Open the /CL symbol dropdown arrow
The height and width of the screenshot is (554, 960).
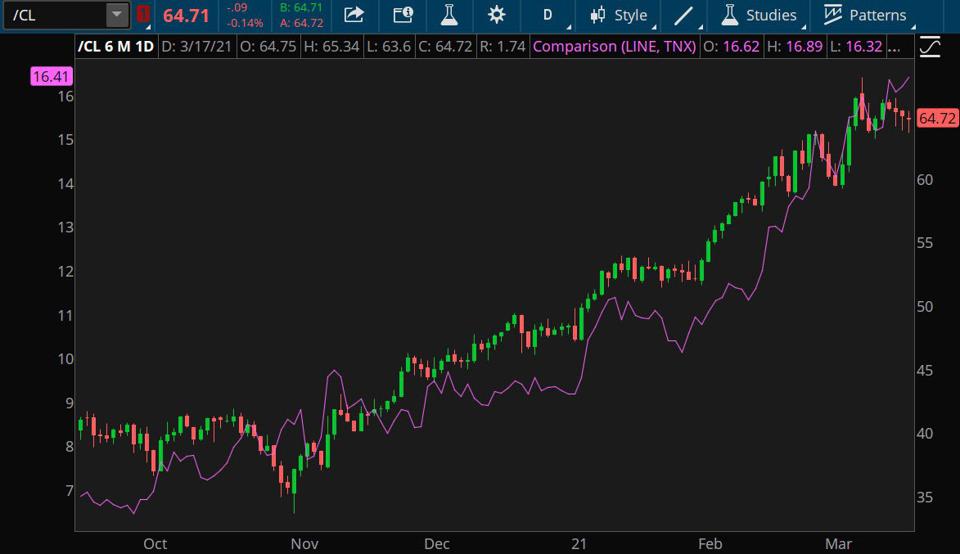(x=117, y=15)
